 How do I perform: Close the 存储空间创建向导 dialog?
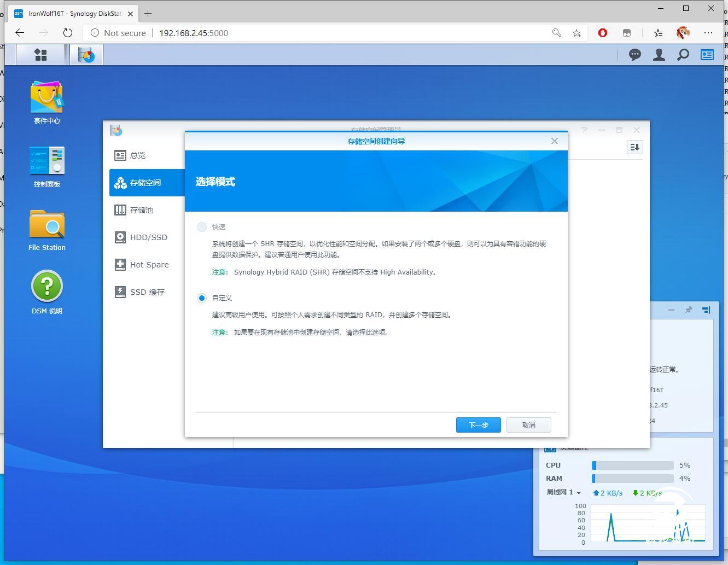click(555, 141)
